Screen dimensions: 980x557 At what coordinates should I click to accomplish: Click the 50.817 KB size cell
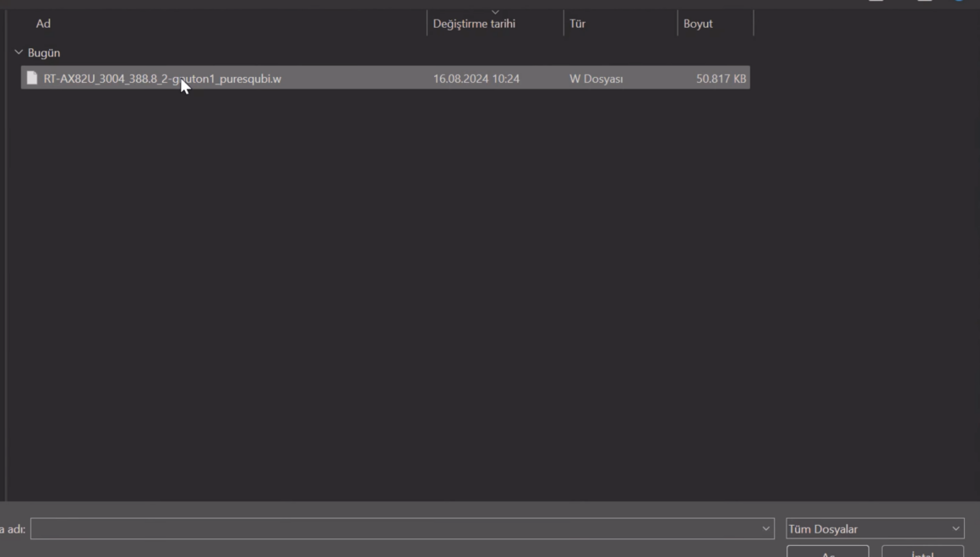(721, 79)
